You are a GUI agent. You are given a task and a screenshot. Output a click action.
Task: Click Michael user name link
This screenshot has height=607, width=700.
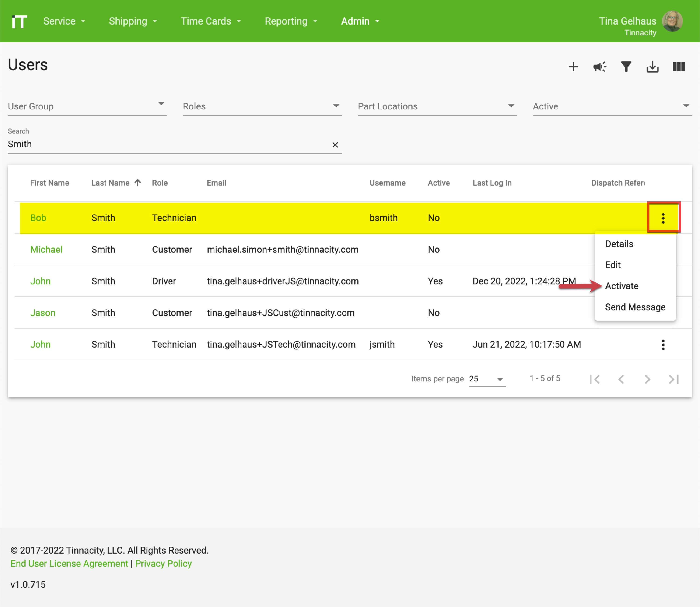(x=46, y=250)
